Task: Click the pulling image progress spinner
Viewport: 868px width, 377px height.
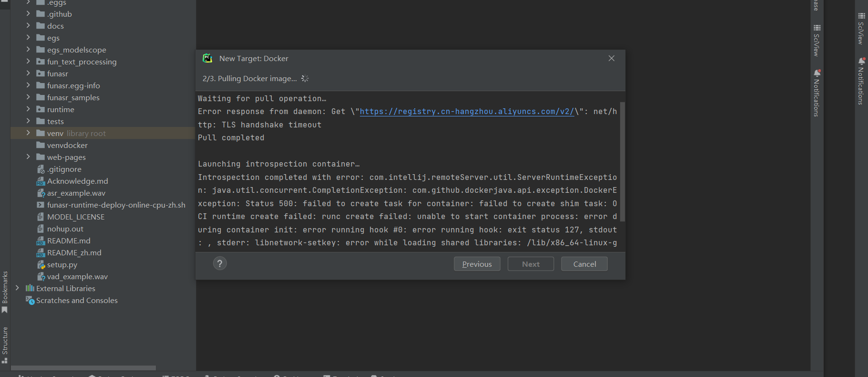Action: click(305, 79)
